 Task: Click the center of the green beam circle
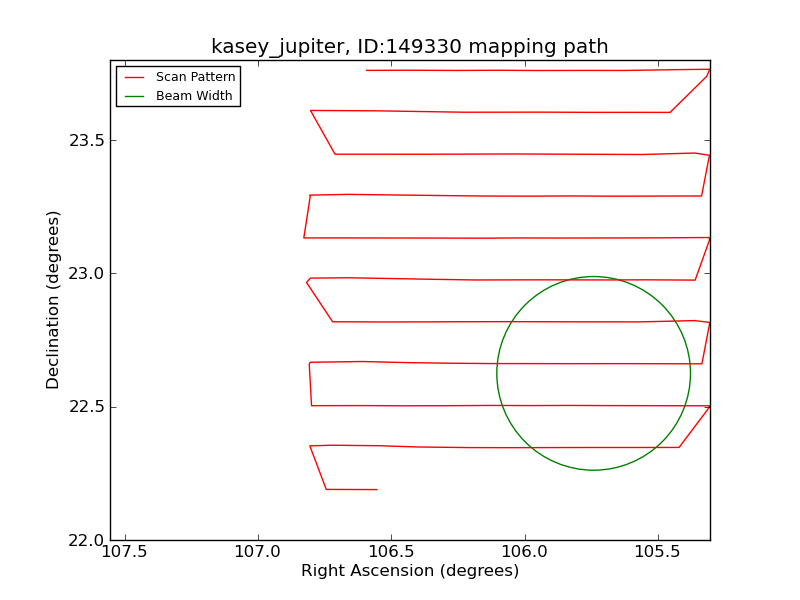pos(593,373)
